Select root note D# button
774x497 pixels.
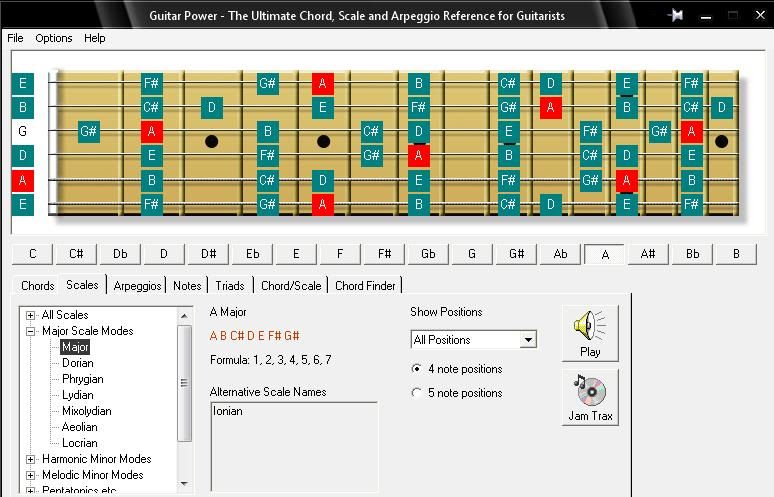[208, 254]
